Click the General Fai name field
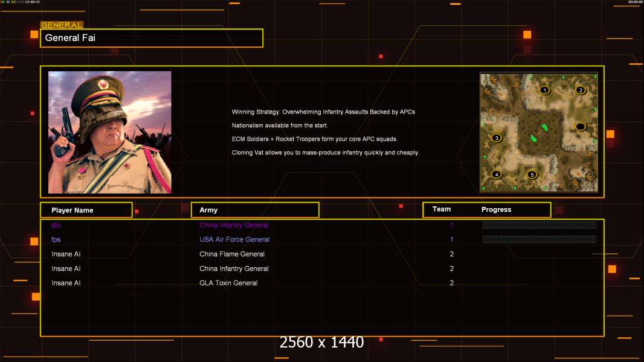The height and width of the screenshot is (362, 644). click(x=152, y=38)
